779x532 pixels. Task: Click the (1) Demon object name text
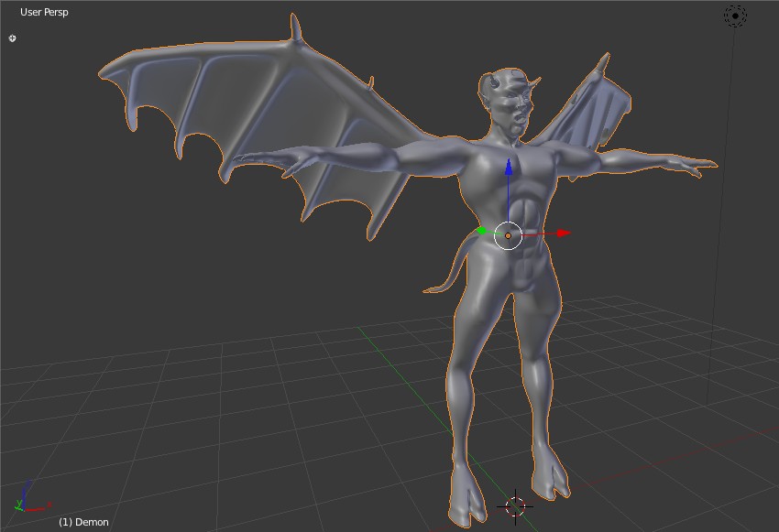click(83, 522)
